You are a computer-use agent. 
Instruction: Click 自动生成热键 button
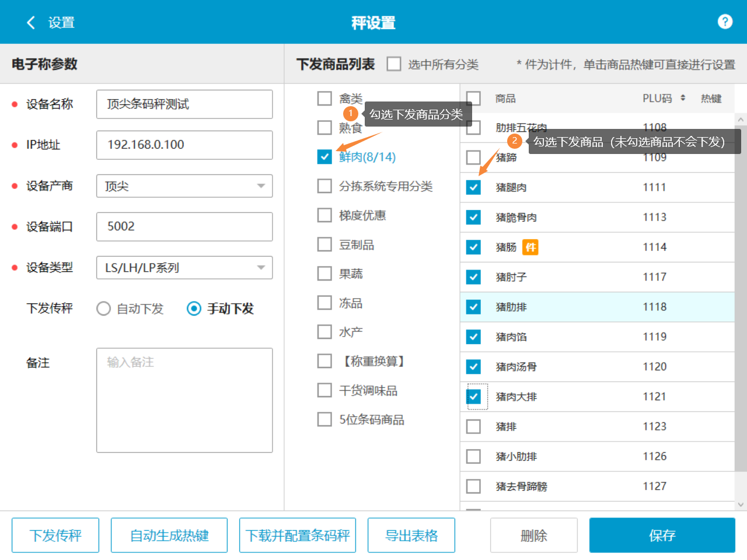point(169,535)
